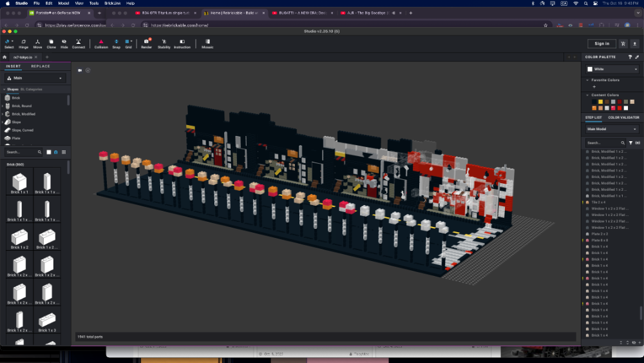This screenshot has height=363, width=644.
Task: Click the Select tool icon
Action: pos(7,41)
